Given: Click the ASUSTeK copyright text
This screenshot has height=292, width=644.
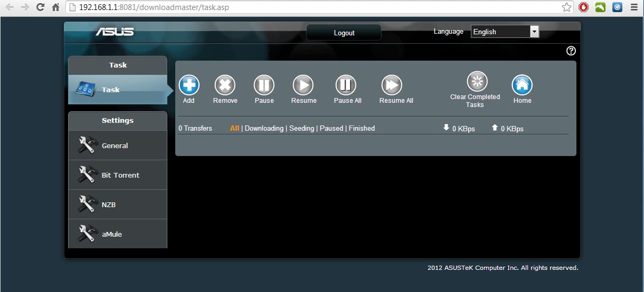Looking at the screenshot, I should point(503,268).
